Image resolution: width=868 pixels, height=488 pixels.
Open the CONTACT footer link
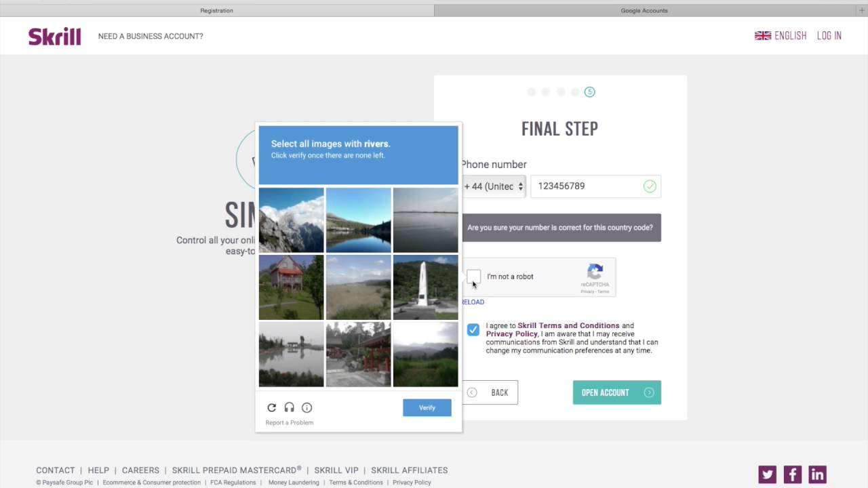pyautogui.click(x=56, y=470)
